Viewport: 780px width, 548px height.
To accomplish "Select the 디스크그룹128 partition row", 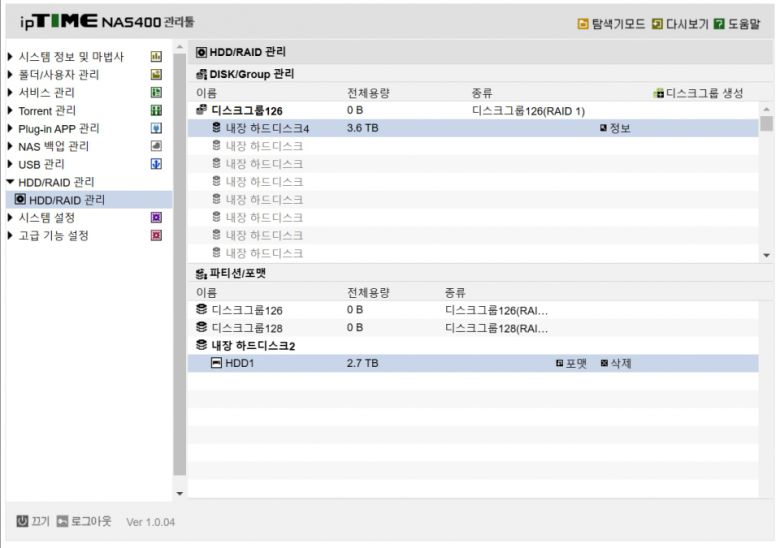I will pos(473,328).
